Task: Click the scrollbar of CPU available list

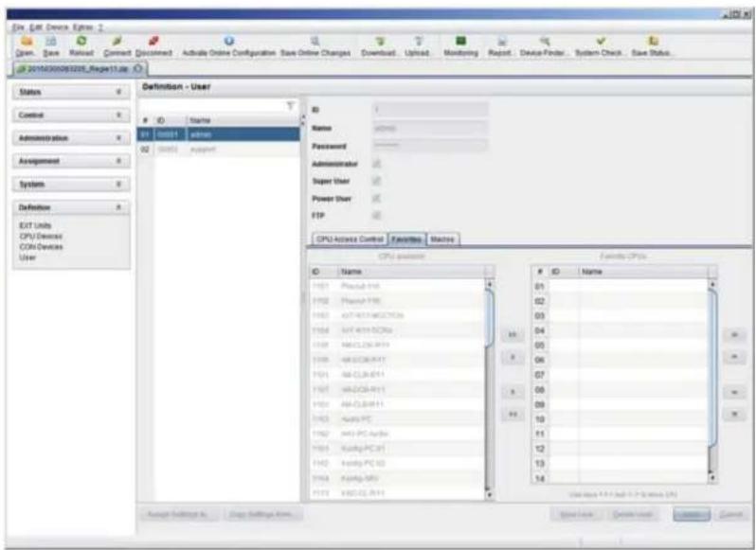Action: pos(490,388)
